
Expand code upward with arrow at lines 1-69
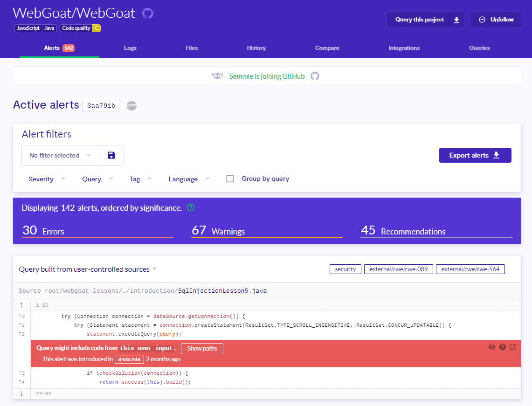(x=22, y=305)
